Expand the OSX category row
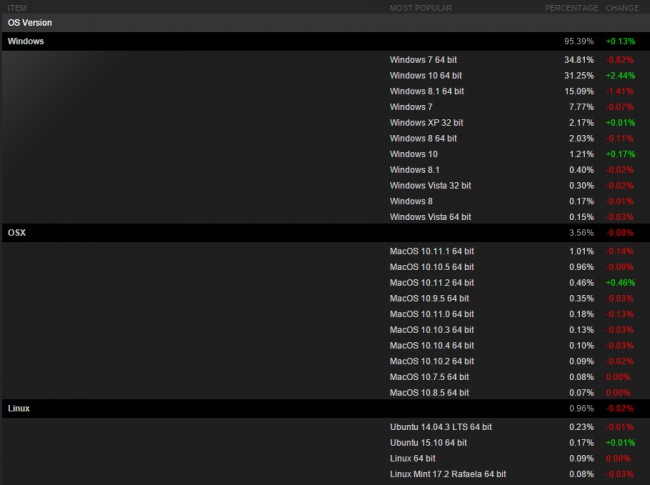This screenshot has height=485, width=650. click(326, 233)
